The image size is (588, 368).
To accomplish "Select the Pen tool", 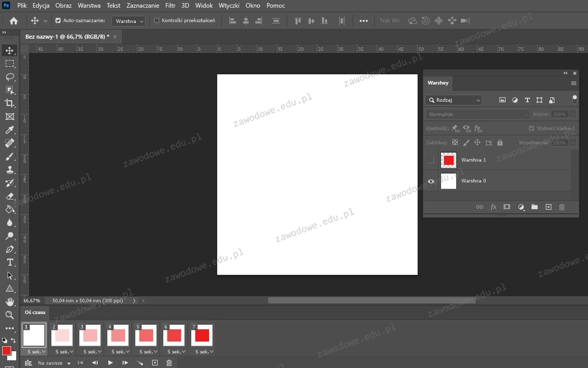I will tap(10, 249).
